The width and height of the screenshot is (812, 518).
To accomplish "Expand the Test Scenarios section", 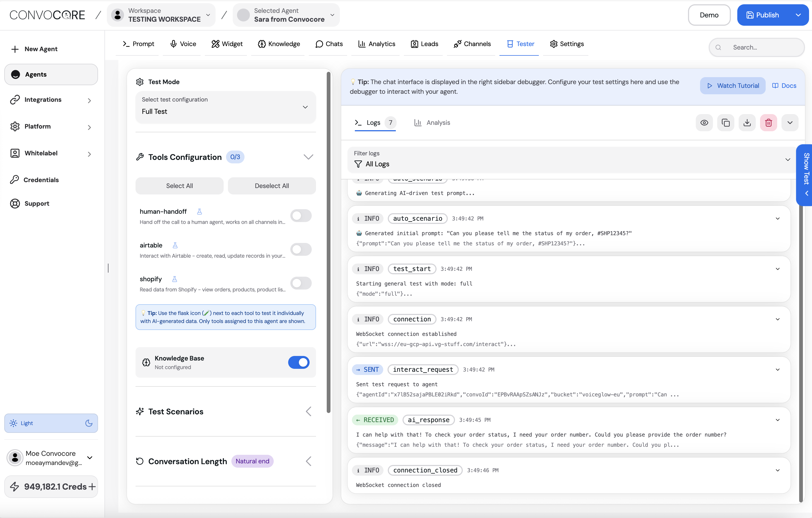I will (308, 411).
